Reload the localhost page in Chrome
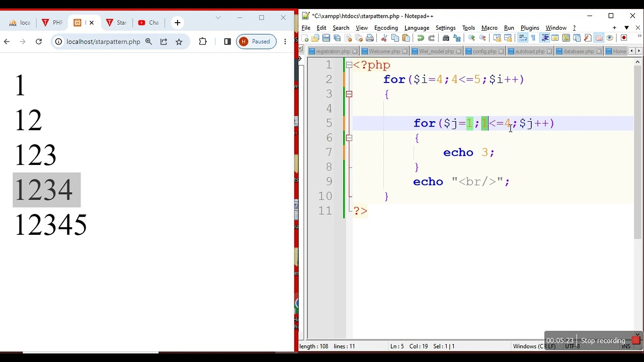This screenshot has height=362, width=644. click(39, 42)
